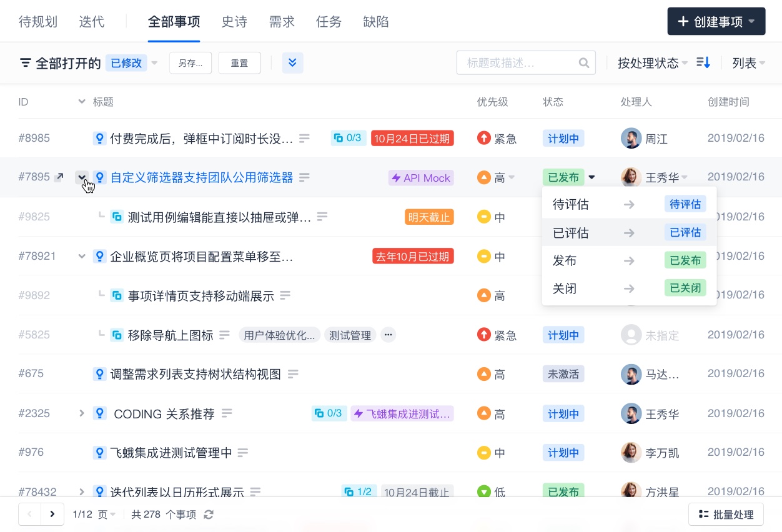Click API Mock tag on #7895

click(421, 178)
